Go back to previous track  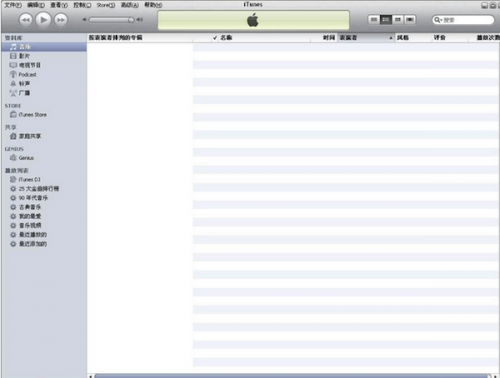click(25, 20)
